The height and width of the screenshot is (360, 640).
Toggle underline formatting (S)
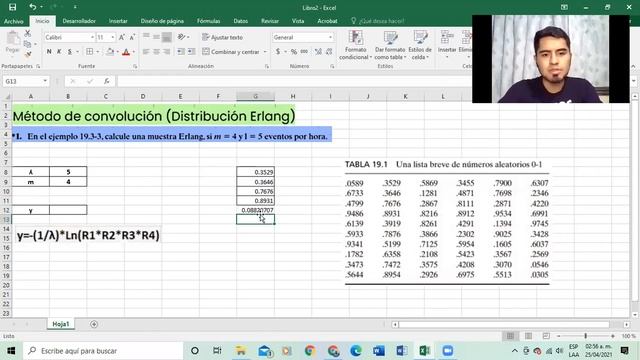point(70,52)
